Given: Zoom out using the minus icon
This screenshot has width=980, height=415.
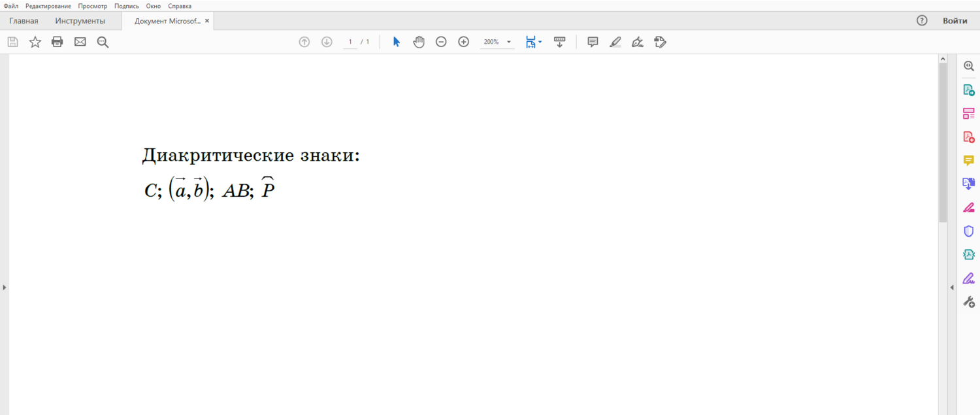Looking at the screenshot, I should tap(441, 41).
